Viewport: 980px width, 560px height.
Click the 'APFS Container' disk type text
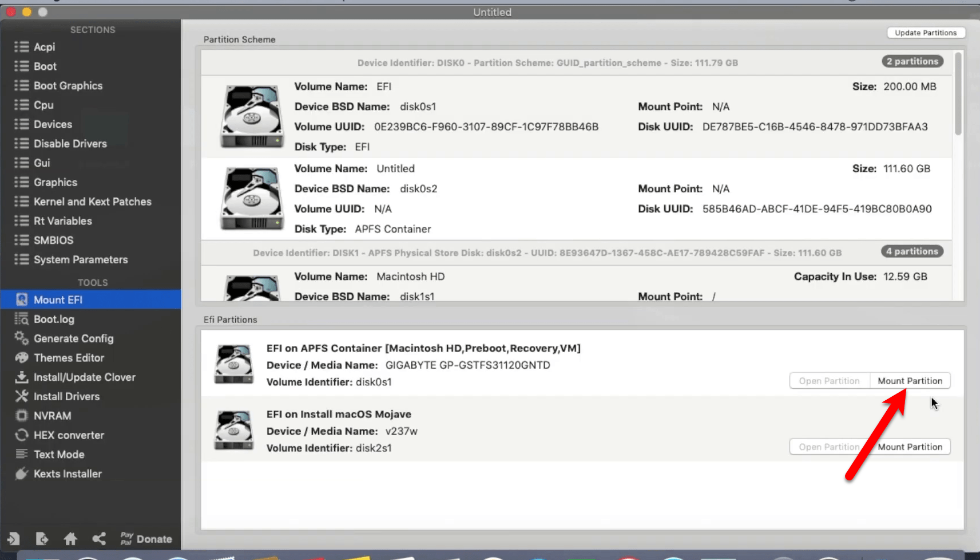(x=392, y=229)
